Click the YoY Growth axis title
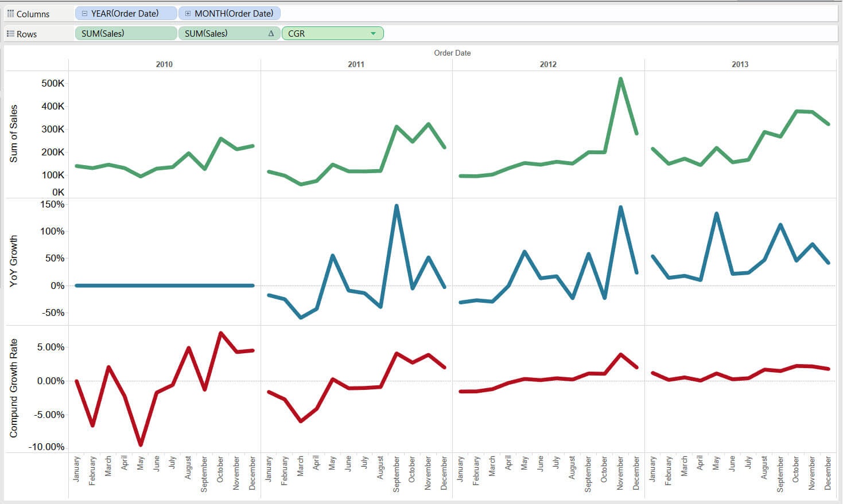The image size is (843, 504). pyautogui.click(x=14, y=261)
